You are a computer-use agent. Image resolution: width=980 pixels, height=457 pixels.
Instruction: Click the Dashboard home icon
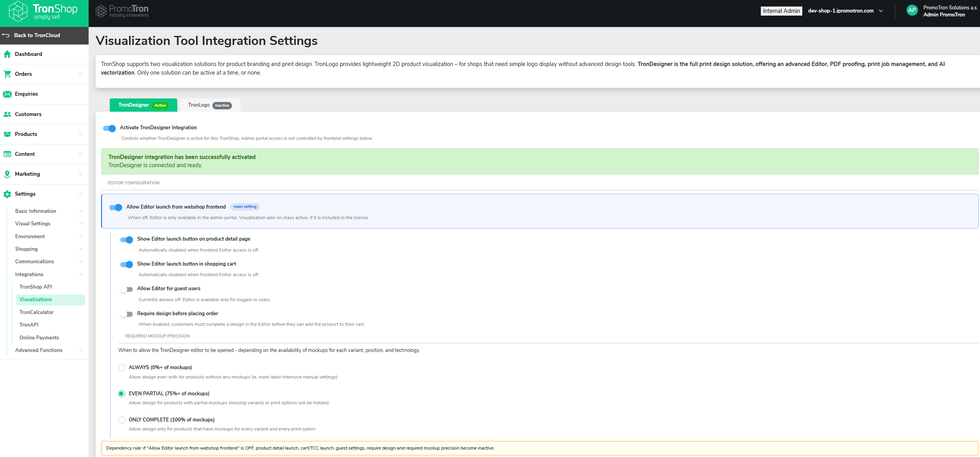point(7,54)
